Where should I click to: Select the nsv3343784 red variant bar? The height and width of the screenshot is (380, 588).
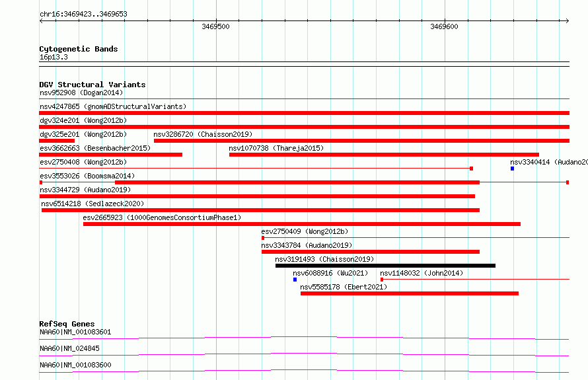[x=371, y=252]
